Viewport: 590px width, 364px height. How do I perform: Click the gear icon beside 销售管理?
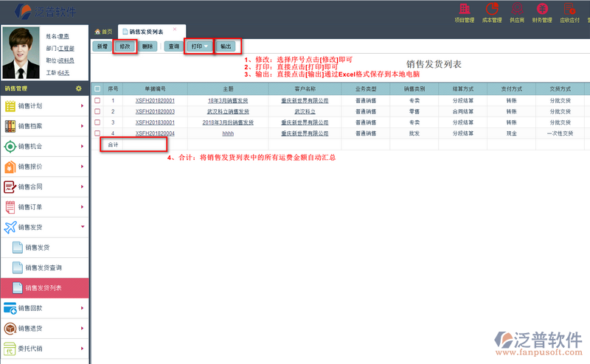pos(79,88)
